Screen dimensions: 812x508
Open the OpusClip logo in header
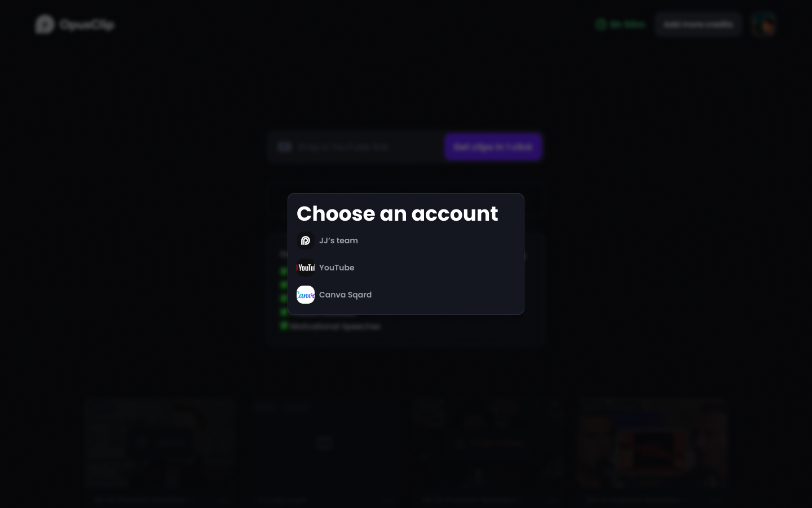click(45, 24)
